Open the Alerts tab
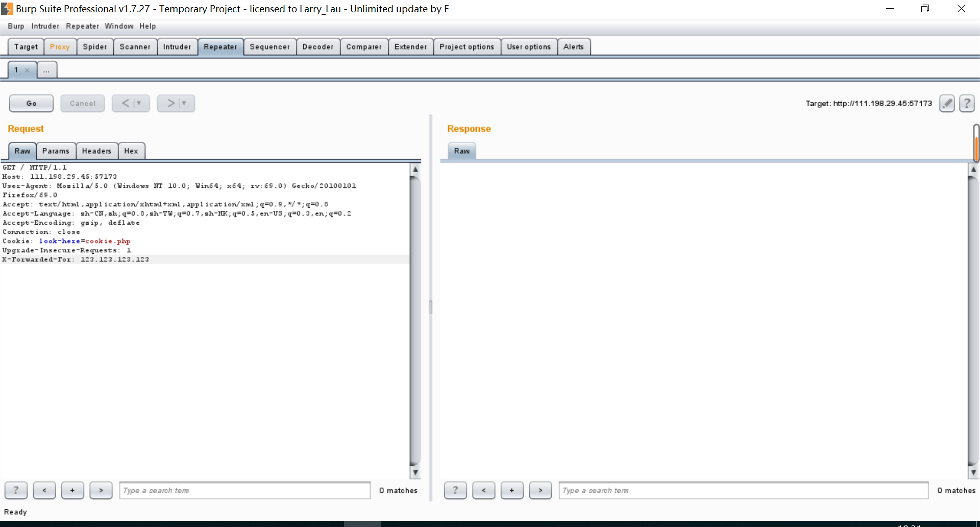Image resolution: width=980 pixels, height=527 pixels. click(574, 46)
